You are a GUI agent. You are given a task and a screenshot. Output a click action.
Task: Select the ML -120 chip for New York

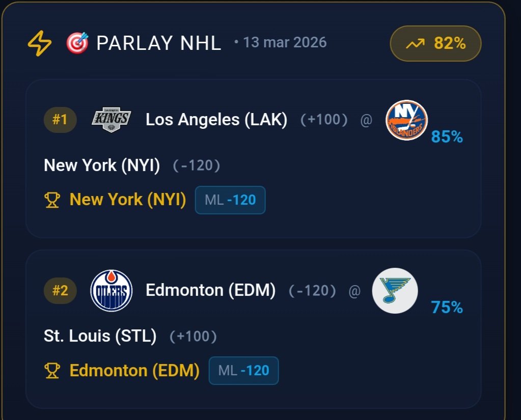[x=230, y=200]
